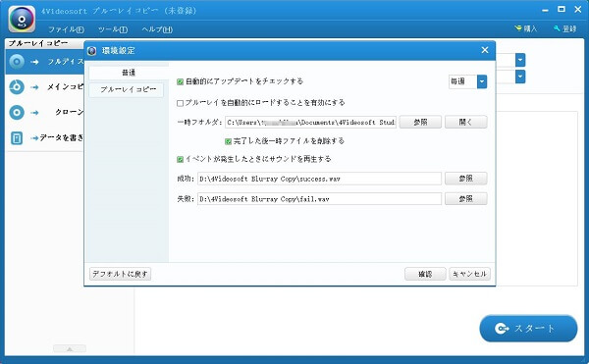Click the 4Videosoft app logo icon
This screenshot has width=589, height=364.
(x=22, y=19)
